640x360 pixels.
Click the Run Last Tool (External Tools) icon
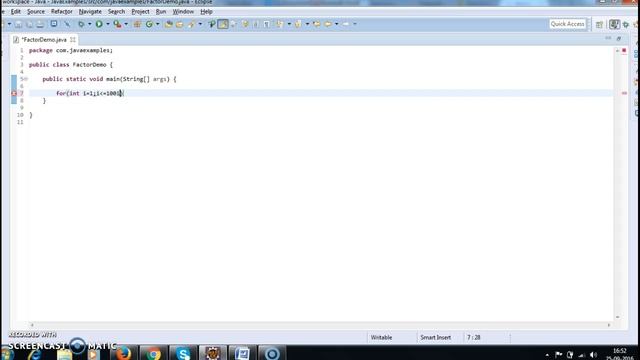pyautogui.click(x=117, y=24)
